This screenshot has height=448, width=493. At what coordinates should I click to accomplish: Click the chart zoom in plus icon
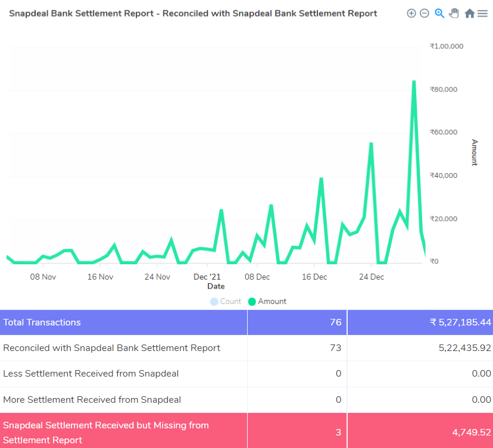[411, 13]
